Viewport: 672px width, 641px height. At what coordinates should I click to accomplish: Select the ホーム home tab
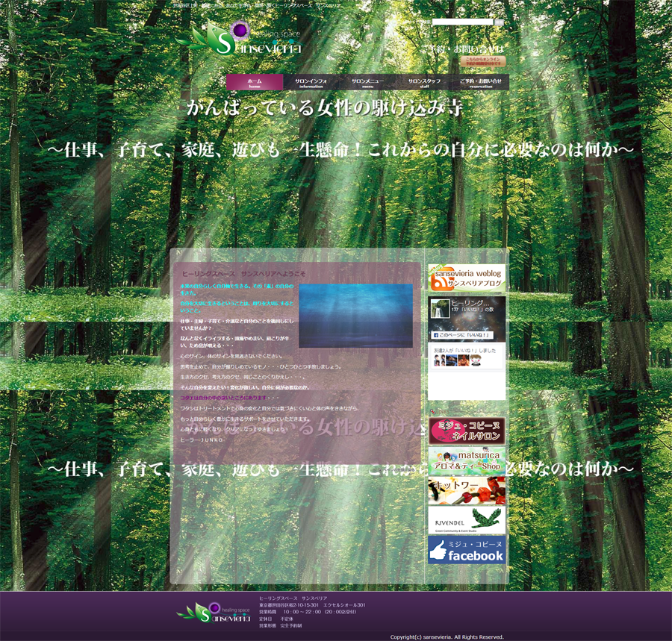coord(255,82)
